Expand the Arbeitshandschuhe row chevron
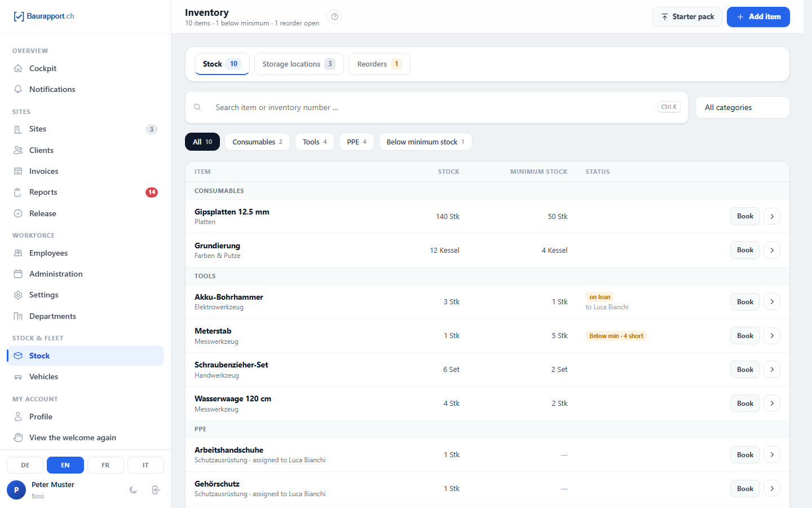The width and height of the screenshot is (812, 508). [772, 455]
